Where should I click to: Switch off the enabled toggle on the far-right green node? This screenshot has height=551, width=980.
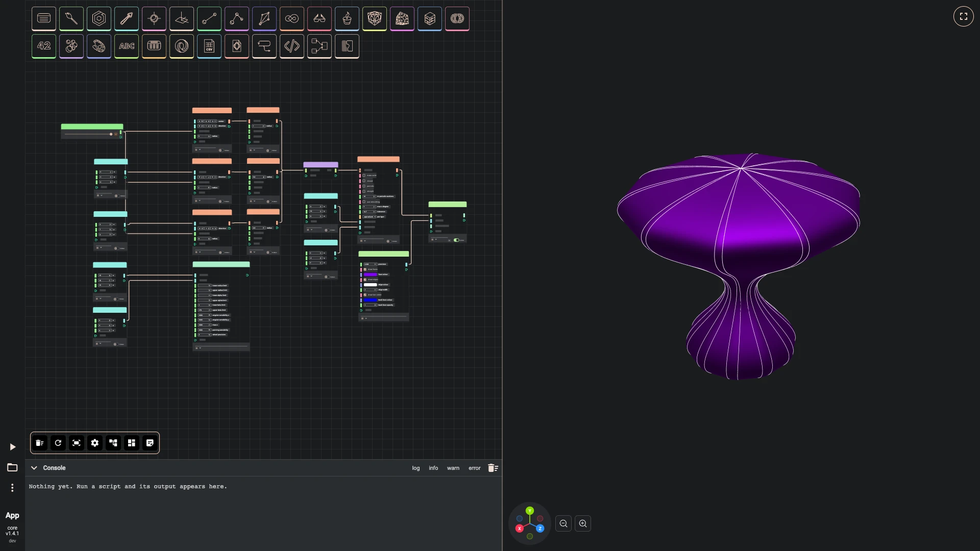(456, 240)
